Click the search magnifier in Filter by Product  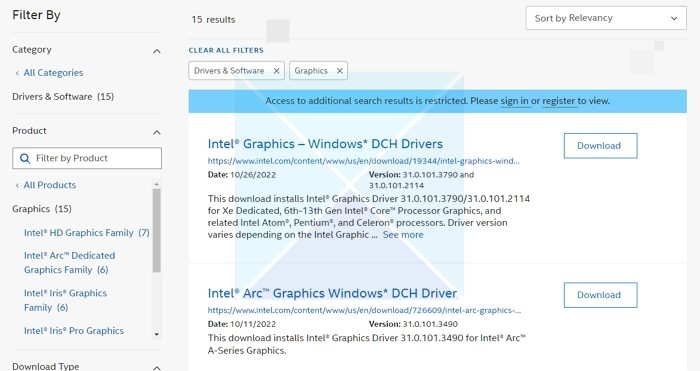coord(25,158)
